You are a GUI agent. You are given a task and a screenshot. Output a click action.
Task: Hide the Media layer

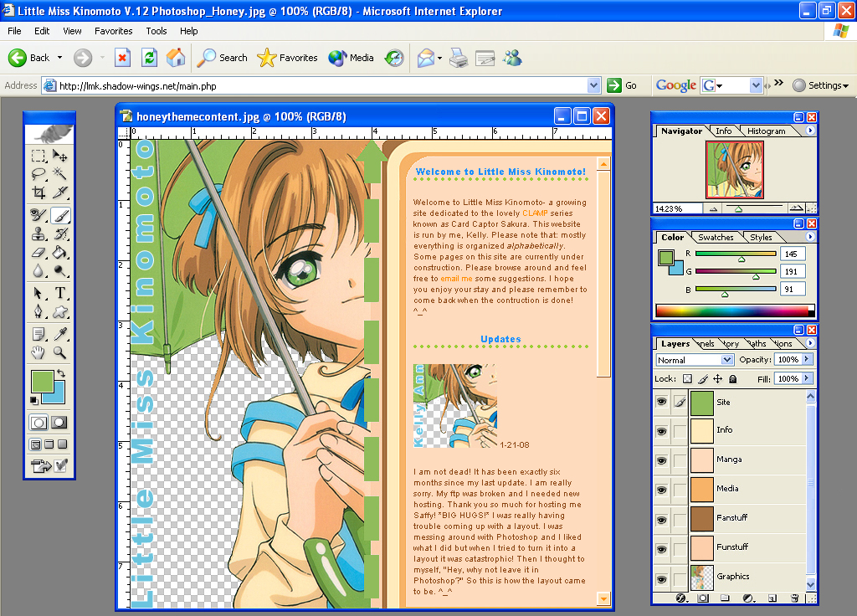661,490
